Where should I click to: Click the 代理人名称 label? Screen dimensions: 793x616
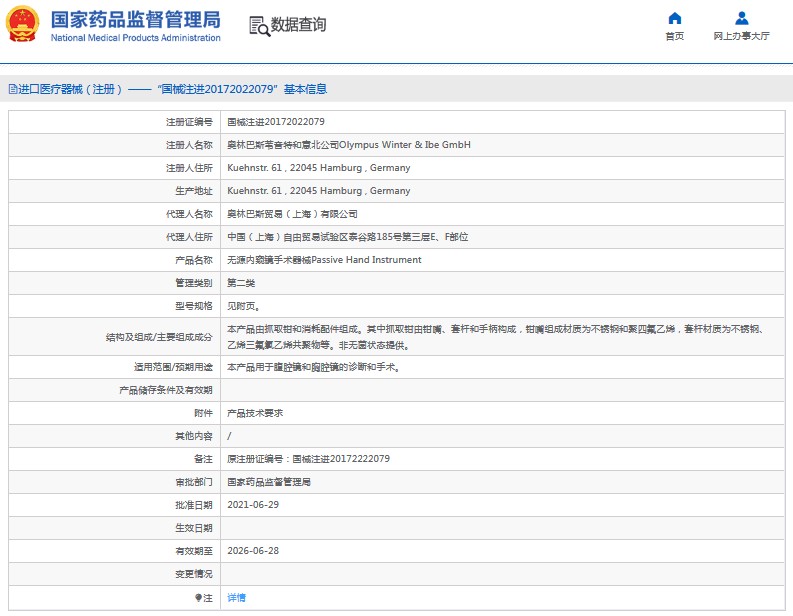point(189,214)
